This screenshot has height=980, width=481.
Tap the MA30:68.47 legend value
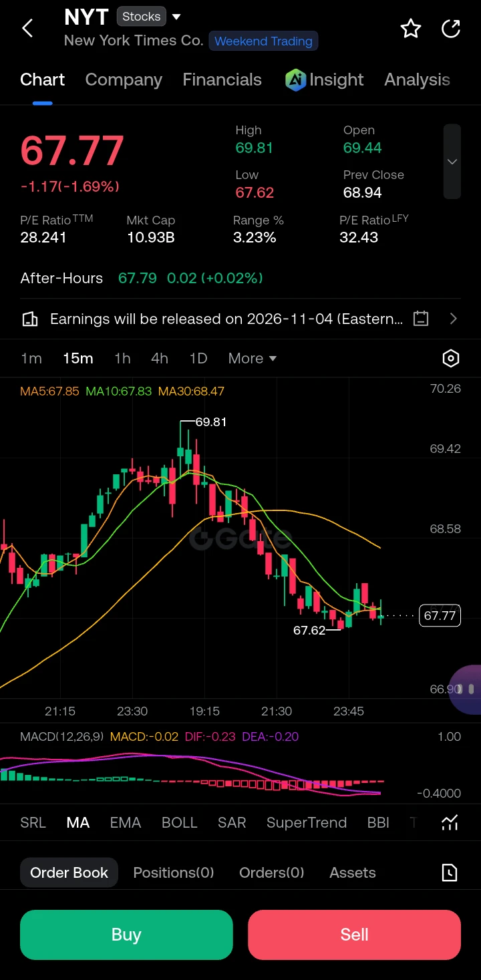(191, 391)
